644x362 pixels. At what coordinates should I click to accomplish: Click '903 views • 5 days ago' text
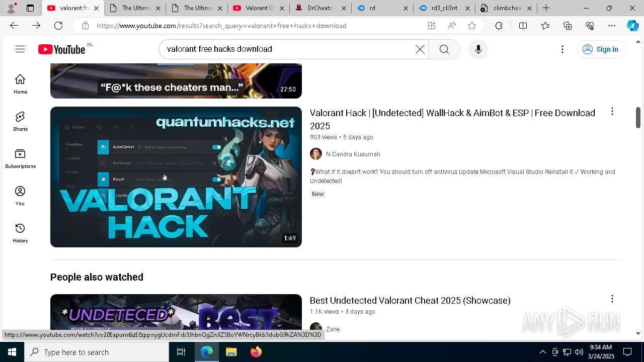(342, 137)
